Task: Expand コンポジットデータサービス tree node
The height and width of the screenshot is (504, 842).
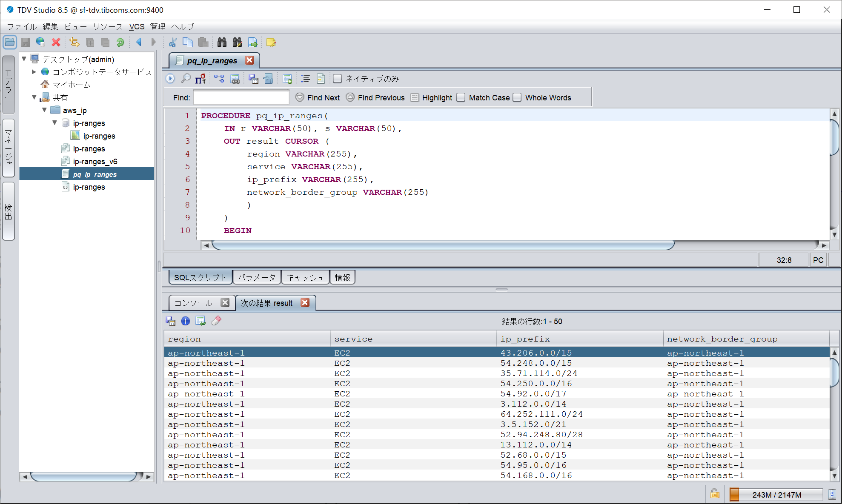Action: click(34, 71)
